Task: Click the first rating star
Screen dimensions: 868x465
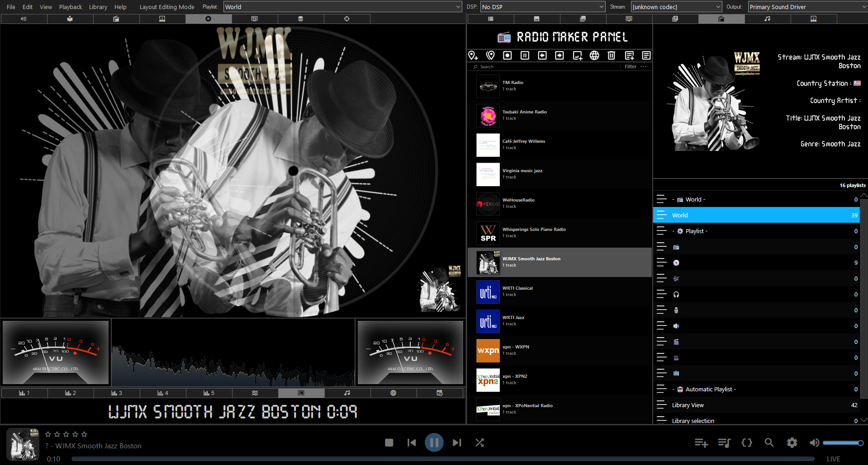Action: point(48,434)
